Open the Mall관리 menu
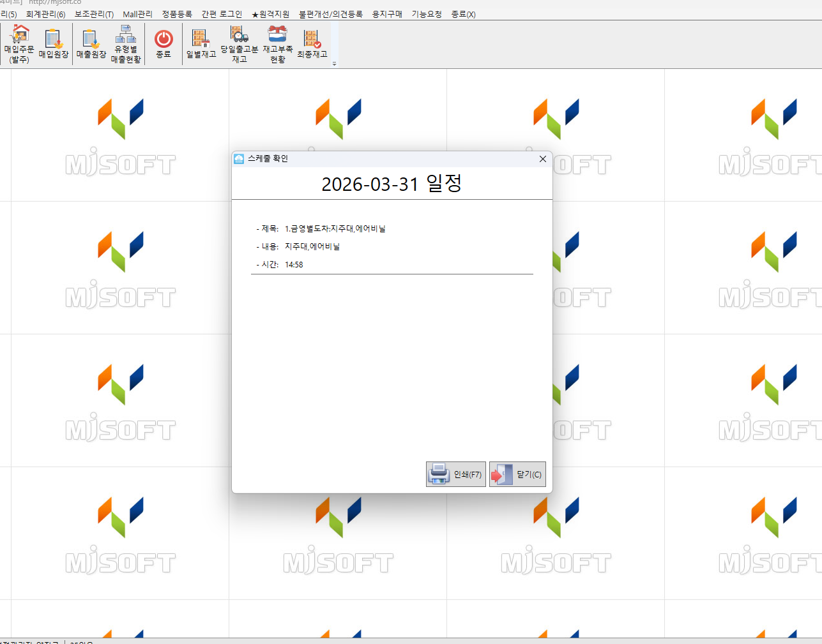The width and height of the screenshot is (822, 644). (137, 14)
